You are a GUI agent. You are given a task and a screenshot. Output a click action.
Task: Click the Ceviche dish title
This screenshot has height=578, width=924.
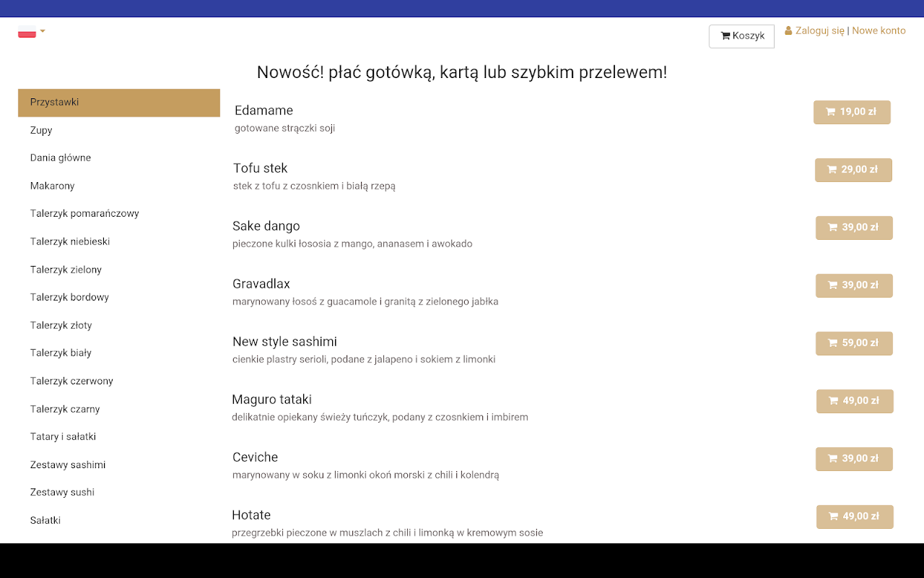[255, 457]
